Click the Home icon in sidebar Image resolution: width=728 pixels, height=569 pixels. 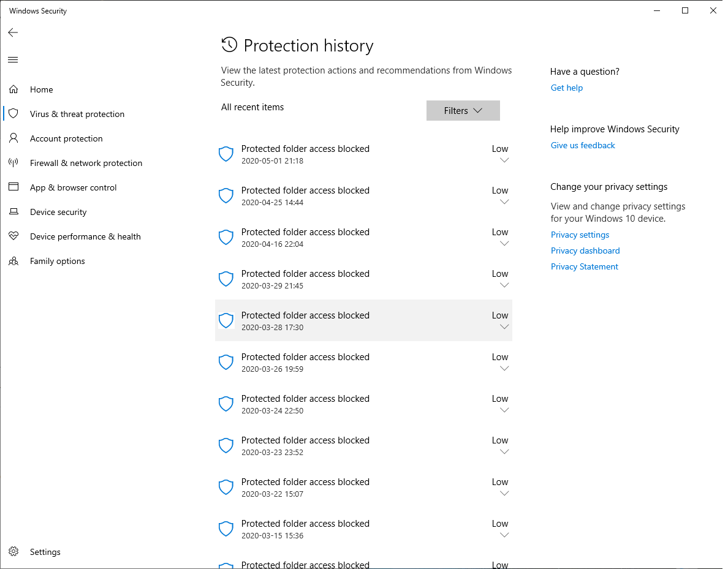(x=13, y=89)
